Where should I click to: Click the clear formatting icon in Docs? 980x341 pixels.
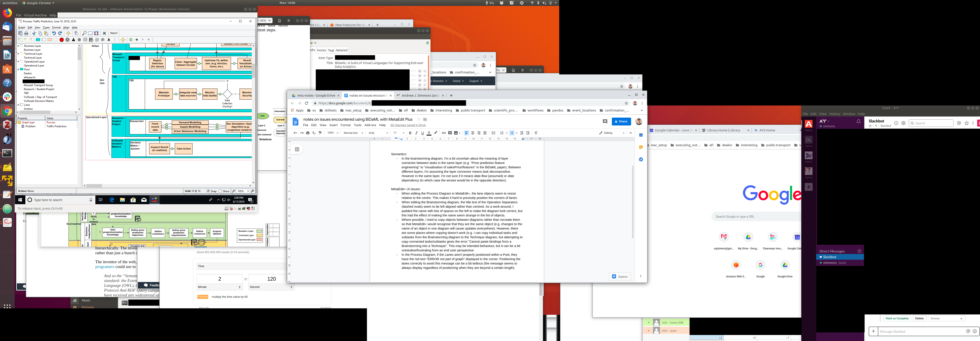click(536, 133)
